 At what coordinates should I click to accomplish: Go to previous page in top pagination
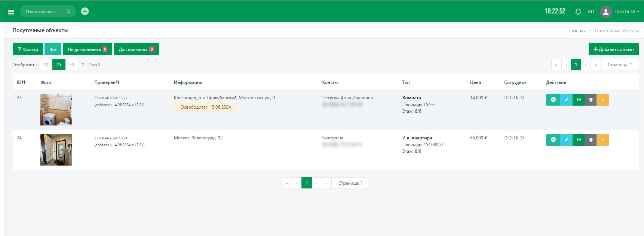[x=566, y=64]
